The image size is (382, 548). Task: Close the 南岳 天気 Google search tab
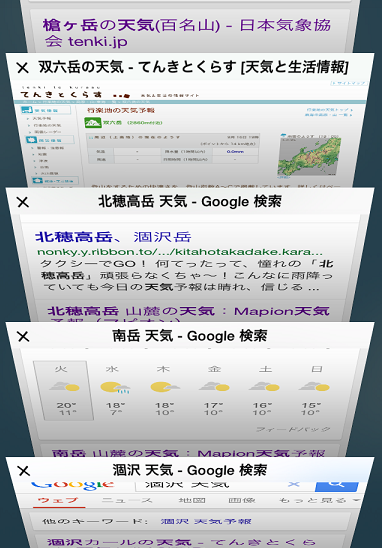(23, 337)
